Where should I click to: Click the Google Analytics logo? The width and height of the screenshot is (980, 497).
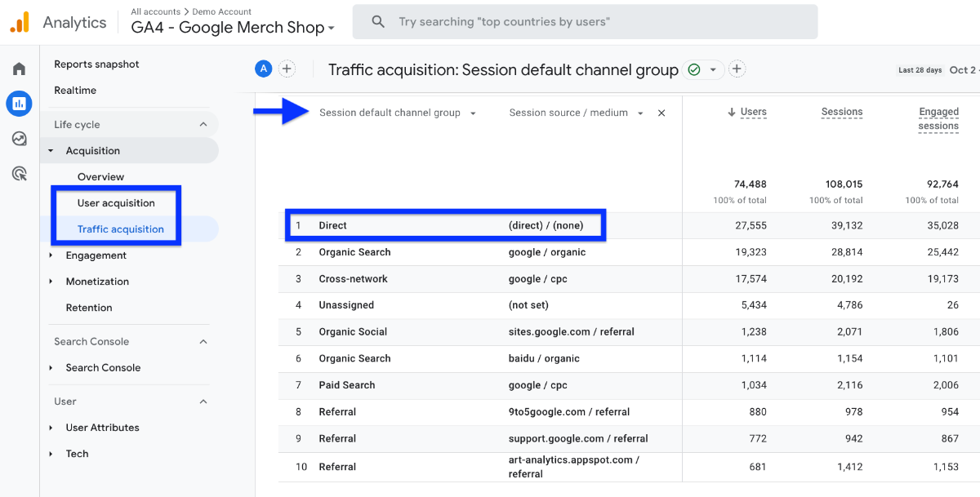point(20,22)
